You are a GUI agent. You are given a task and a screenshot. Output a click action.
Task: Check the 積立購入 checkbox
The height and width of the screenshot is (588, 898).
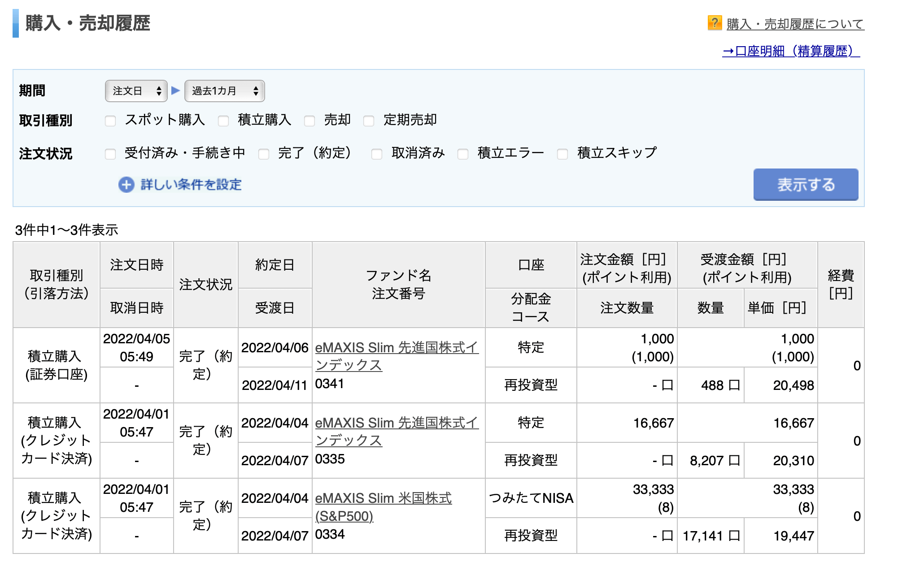tap(223, 121)
